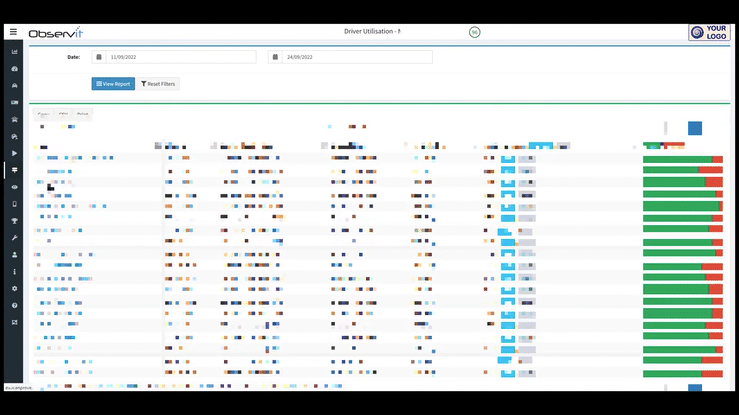The height and width of the screenshot is (415, 739).
Task: Open the eye sidebar icon
Action: tap(15, 187)
